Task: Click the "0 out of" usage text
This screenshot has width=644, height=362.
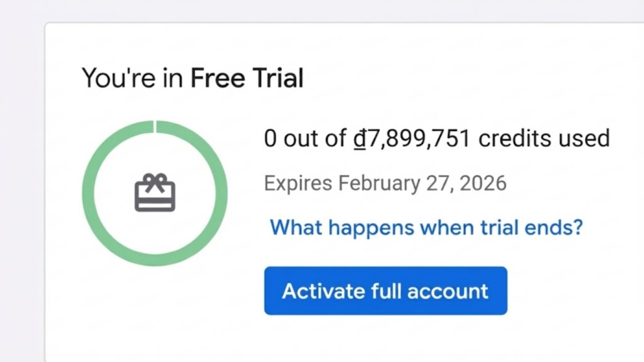Action: point(305,138)
